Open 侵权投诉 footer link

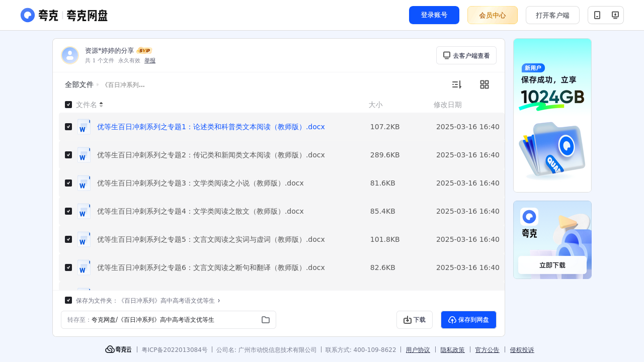pos(522,350)
